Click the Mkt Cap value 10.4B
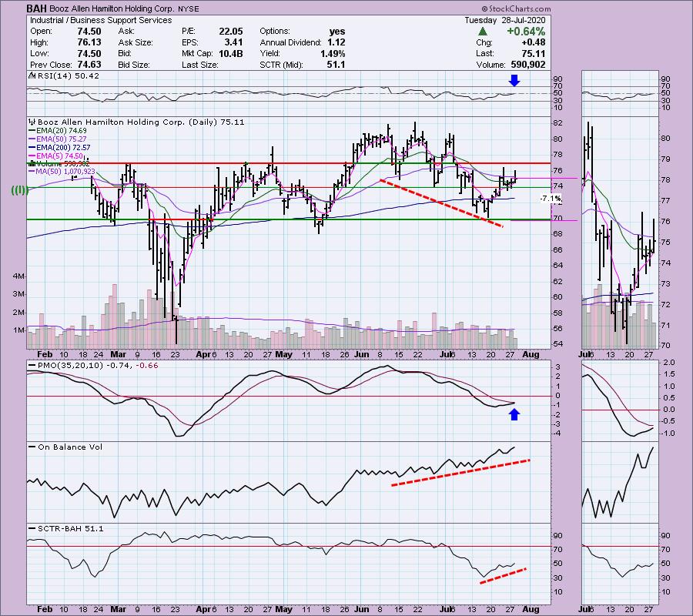This screenshot has height=616, width=693. [231, 53]
